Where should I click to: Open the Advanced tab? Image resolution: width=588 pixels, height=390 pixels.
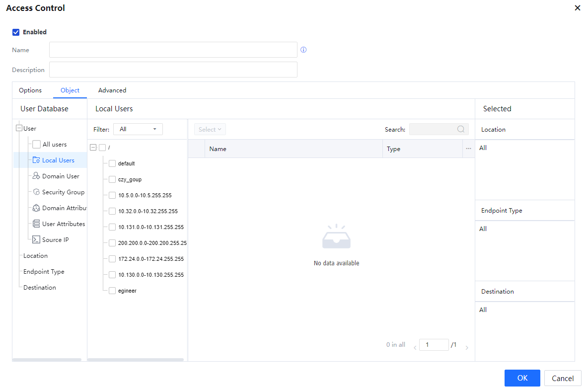(x=112, y=90)
